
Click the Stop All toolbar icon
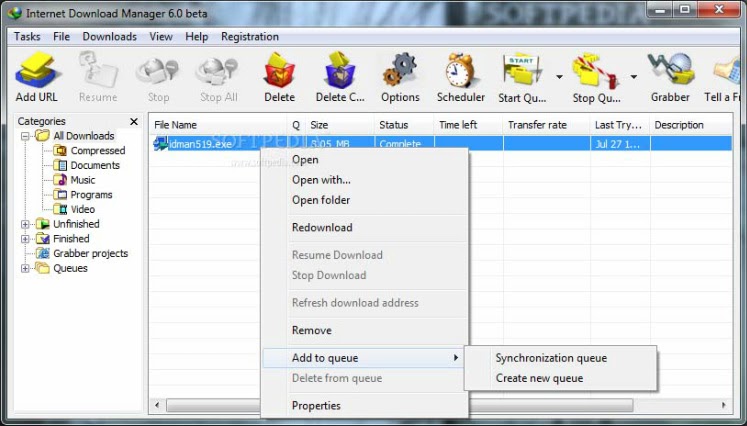[x=218, y=71]
